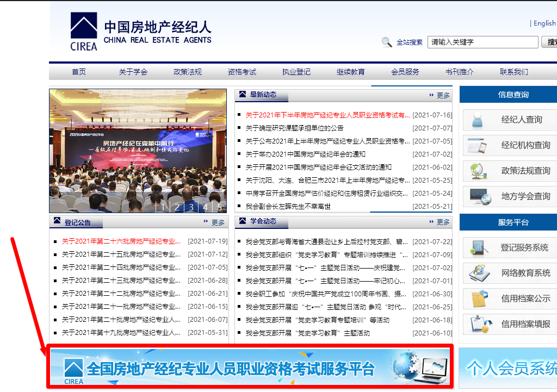Click the 信用档案公示 folder icon
Viewport: 557px width, 392px height.
point(480,298)
